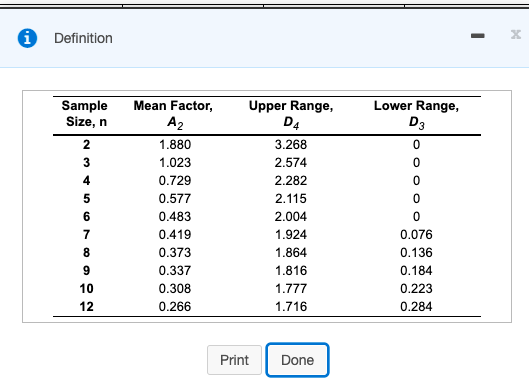
Task: Click the mean factor value 0.373
Action: (175, 252)
